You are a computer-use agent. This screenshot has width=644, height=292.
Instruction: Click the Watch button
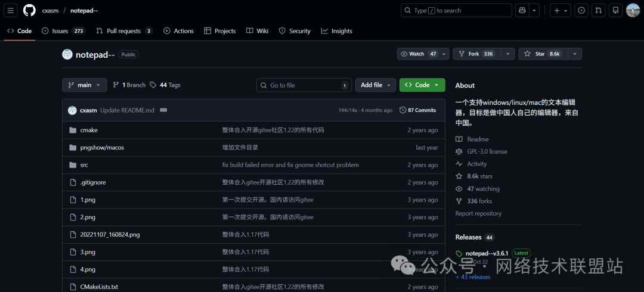(419, 54)
